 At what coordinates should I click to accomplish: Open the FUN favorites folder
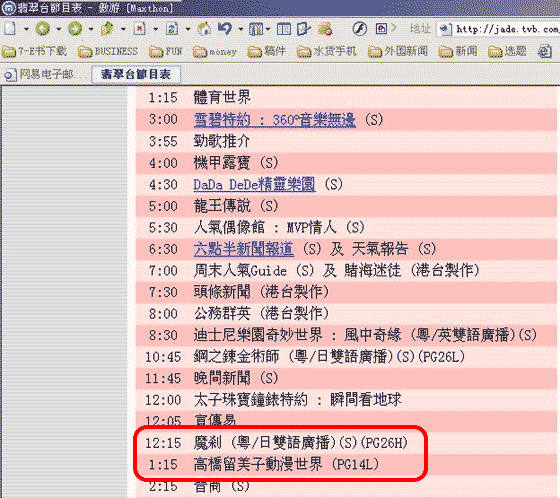tap(165, 51)
